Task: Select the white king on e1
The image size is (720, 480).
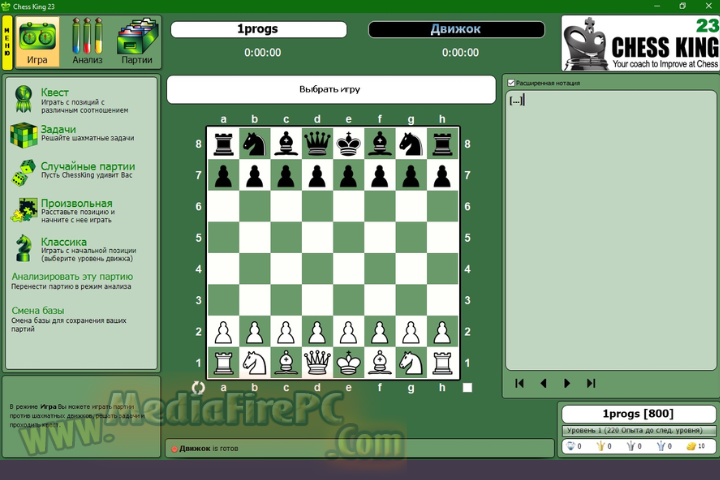Action: (349, 363)
